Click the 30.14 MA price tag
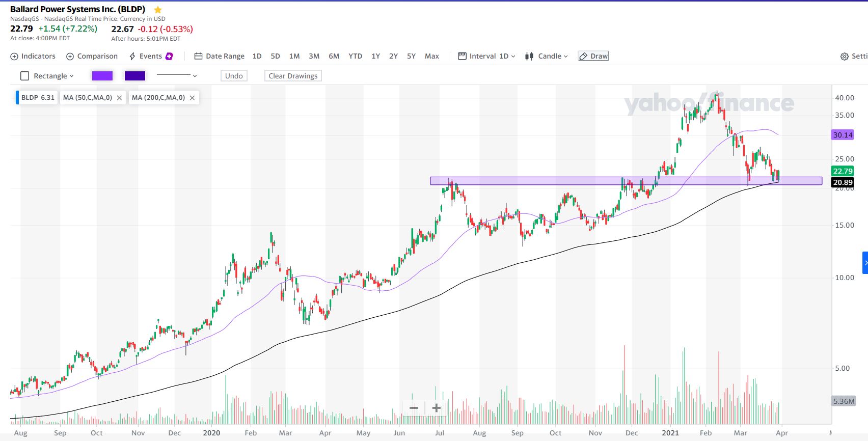Image resolution: width=868 pixels, height=441 pixels. (843, 135)
